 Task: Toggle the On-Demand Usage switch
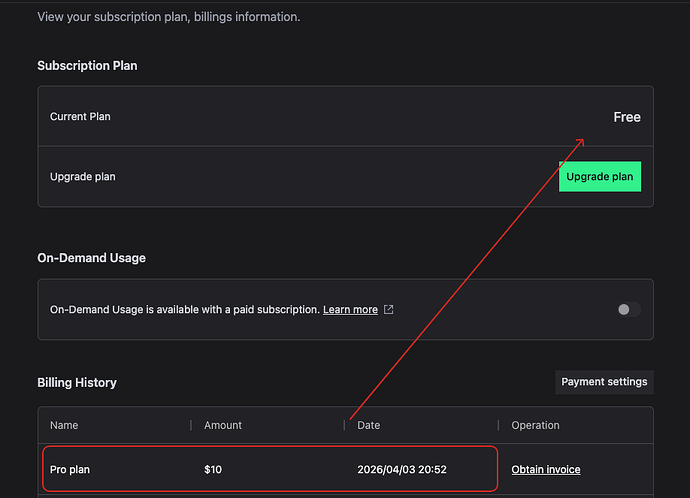point(629,310)
